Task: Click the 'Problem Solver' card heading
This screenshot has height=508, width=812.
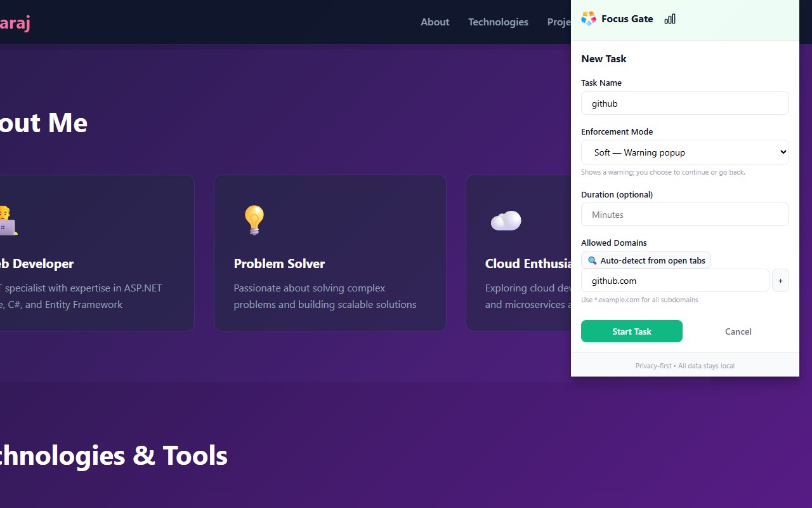Action: [279, 264]
